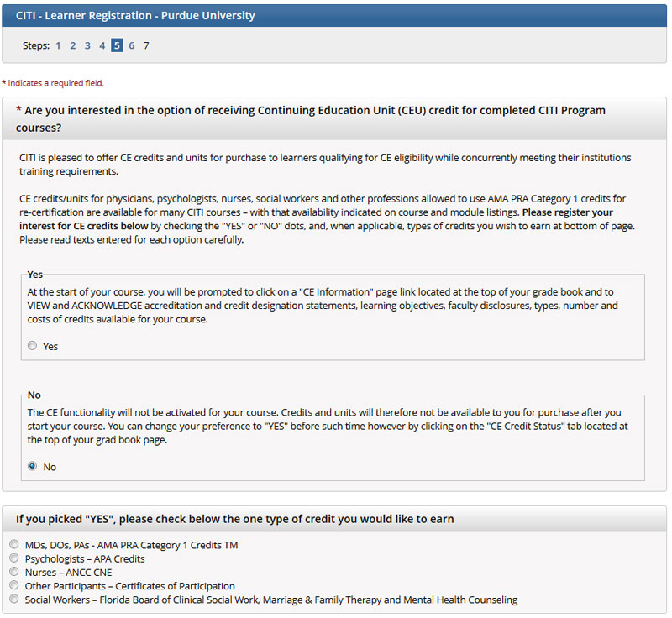Click the 'indicates a required field' note
The image size is (672, 618).
tap(53, 83)
